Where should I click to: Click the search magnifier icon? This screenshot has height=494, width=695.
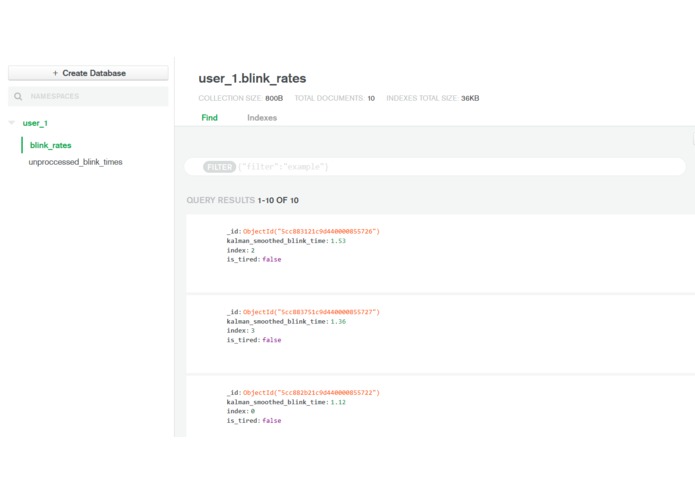[18, 96]
